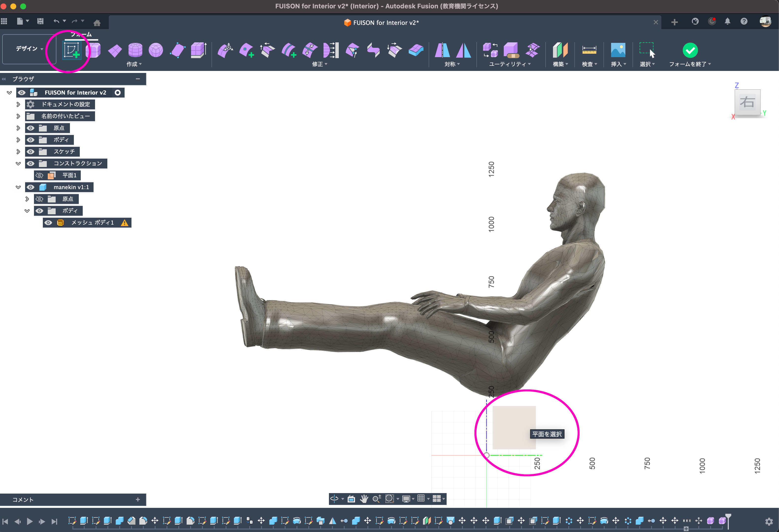
Task: Open the デザイン workspace dropdown
Action: 29,49
